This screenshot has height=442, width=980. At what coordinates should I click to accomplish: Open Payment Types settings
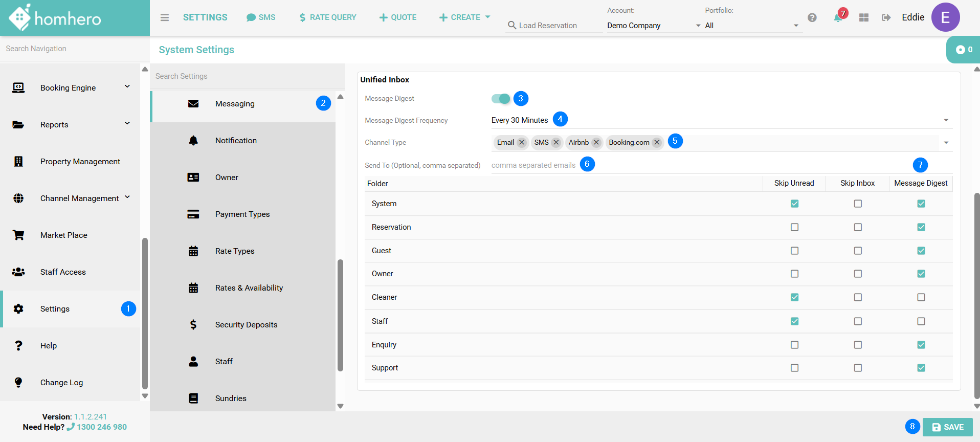coord(242,214)
